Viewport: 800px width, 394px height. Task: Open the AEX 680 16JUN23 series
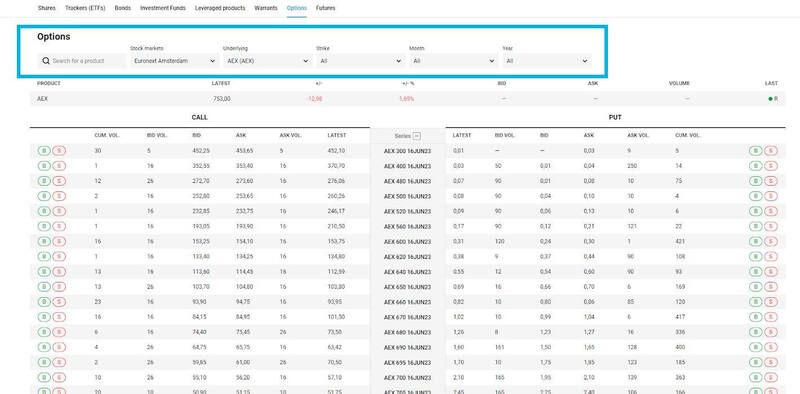407,332
